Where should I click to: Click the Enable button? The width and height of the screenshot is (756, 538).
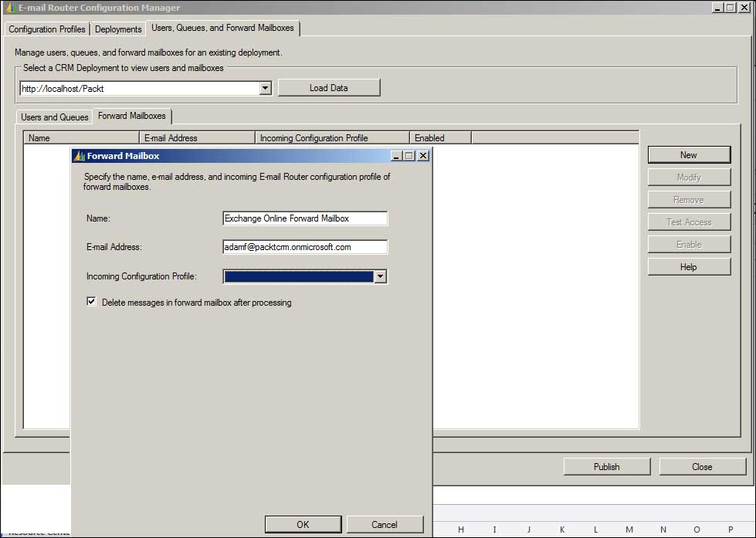(x=689, y=245)
